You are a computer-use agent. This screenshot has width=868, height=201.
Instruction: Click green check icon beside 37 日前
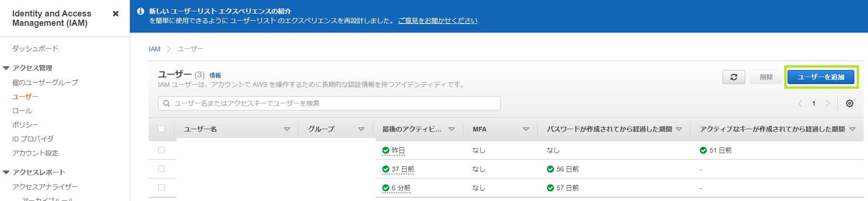click(386, 169)
